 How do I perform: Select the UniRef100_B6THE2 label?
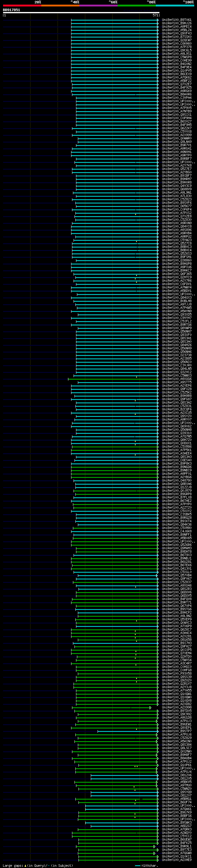click(176, 501)
